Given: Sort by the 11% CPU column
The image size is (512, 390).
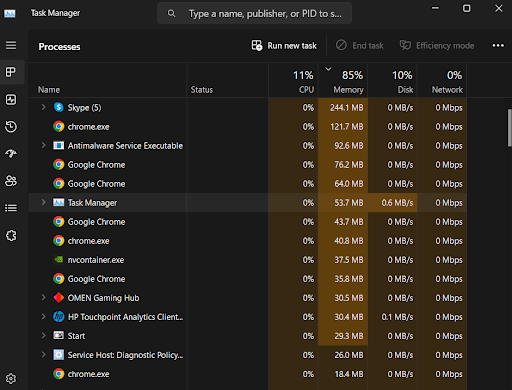Looking at the screenshot, I should 293,80.
